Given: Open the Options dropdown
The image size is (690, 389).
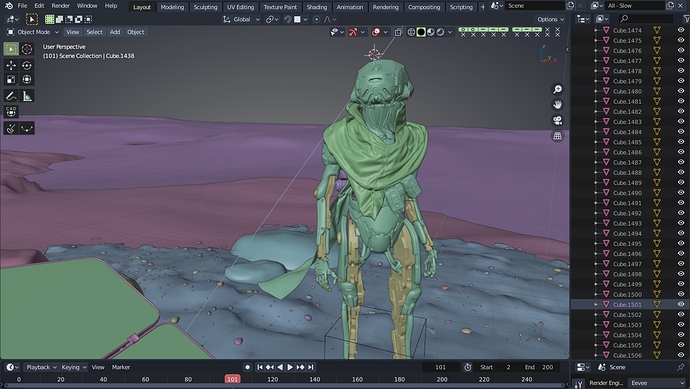Looking at the screenshot, I should (551, 19).
